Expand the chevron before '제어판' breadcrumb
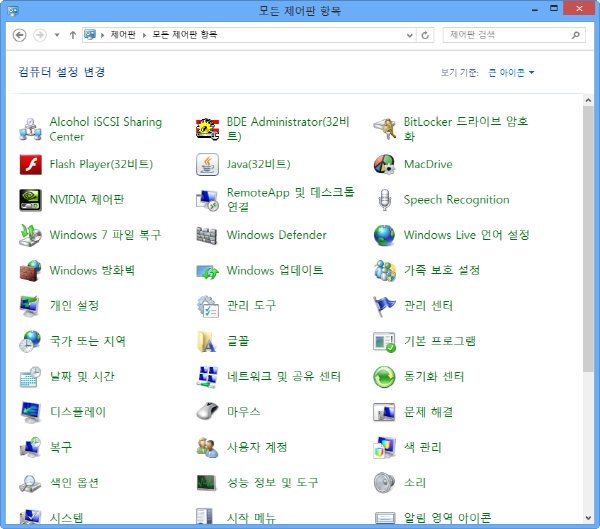 [x=102, y=35]
